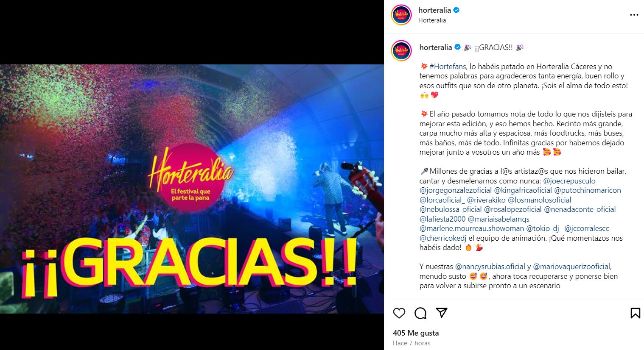Like the post with heart icon
Viewport: 644px width, 350px height.
click(399, 313)
